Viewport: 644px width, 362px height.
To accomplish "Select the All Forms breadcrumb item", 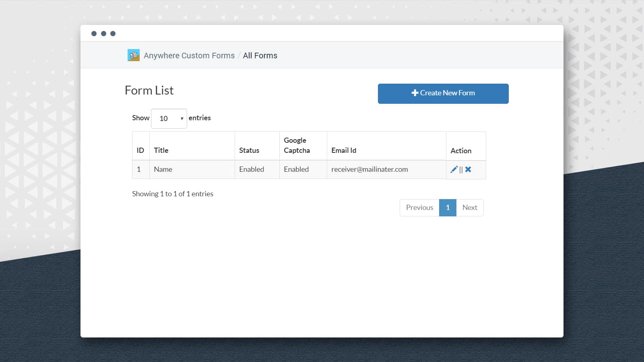I will [260, 56].
